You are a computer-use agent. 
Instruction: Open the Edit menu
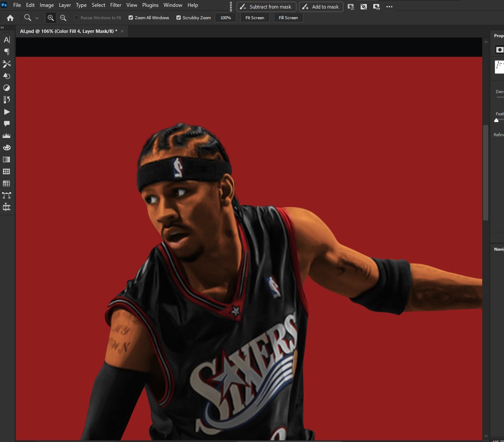(x=30, y=5)
